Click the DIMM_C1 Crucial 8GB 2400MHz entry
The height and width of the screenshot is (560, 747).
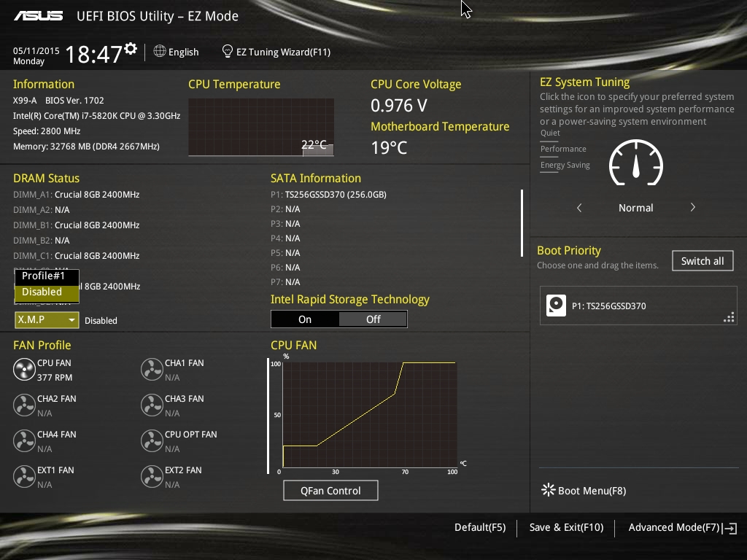(76, 256)
